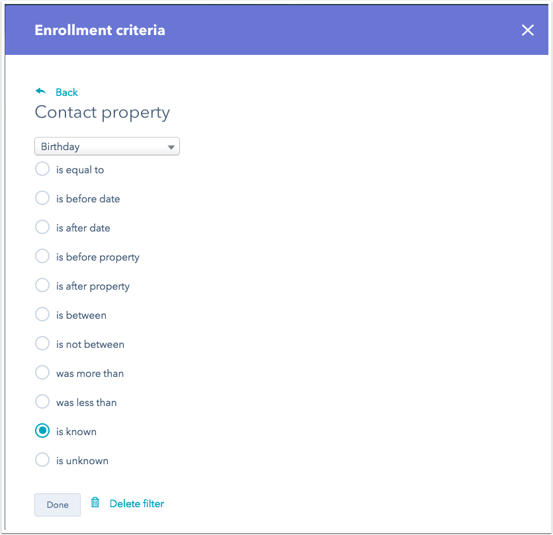The image size is (553, 535).
Task: Open the Birthday property dropdown
Action: click(107, 146)
